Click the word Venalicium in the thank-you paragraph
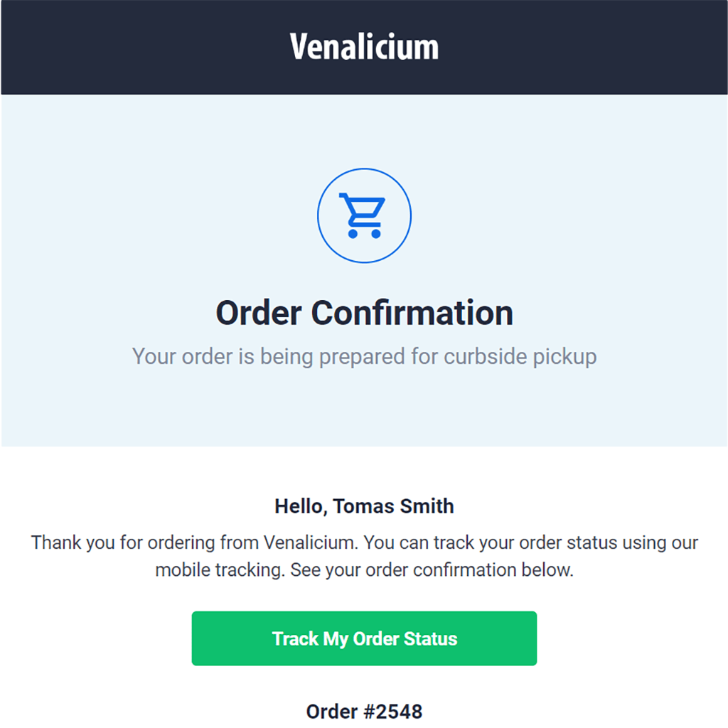This screenshot has height=728, width=728. click(x=309, y=542)
